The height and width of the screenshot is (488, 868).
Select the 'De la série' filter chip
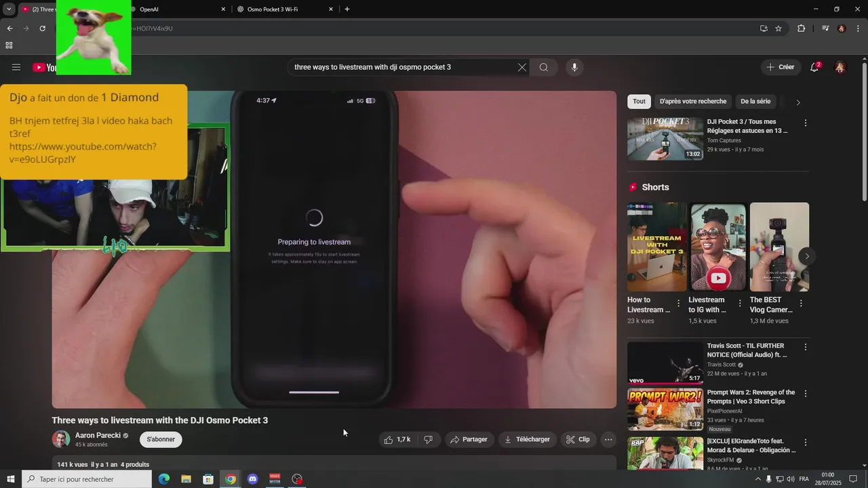click(x=755, y=101)
